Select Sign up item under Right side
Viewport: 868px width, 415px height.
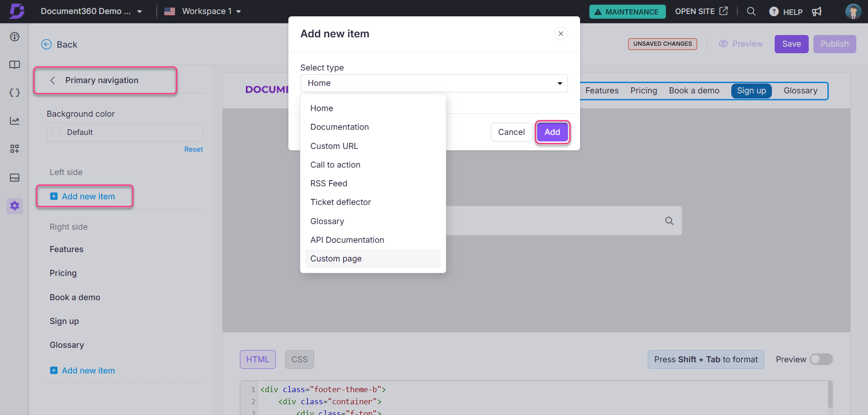click(x=64, y=321)
